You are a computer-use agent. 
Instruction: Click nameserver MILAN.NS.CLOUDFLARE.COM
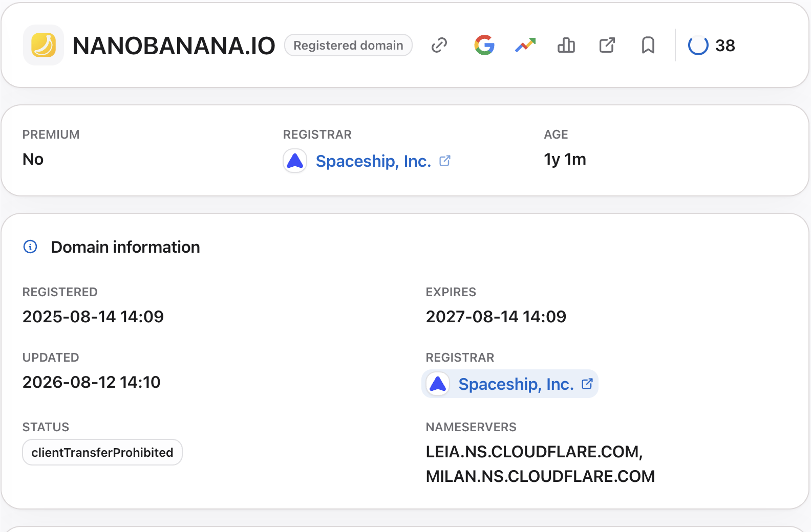point(540,476)
